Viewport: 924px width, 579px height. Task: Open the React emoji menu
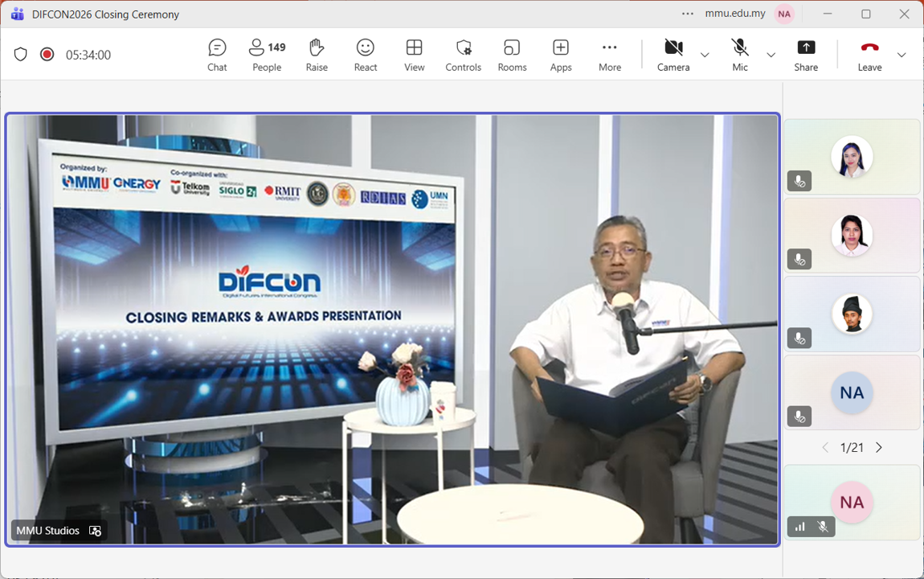pos(366,55)
